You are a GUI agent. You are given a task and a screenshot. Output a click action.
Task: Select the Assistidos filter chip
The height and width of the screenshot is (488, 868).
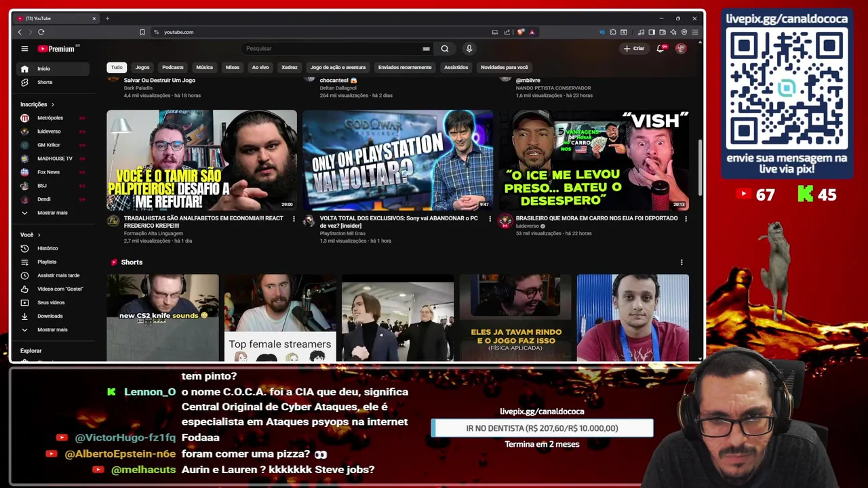[456, 67]
